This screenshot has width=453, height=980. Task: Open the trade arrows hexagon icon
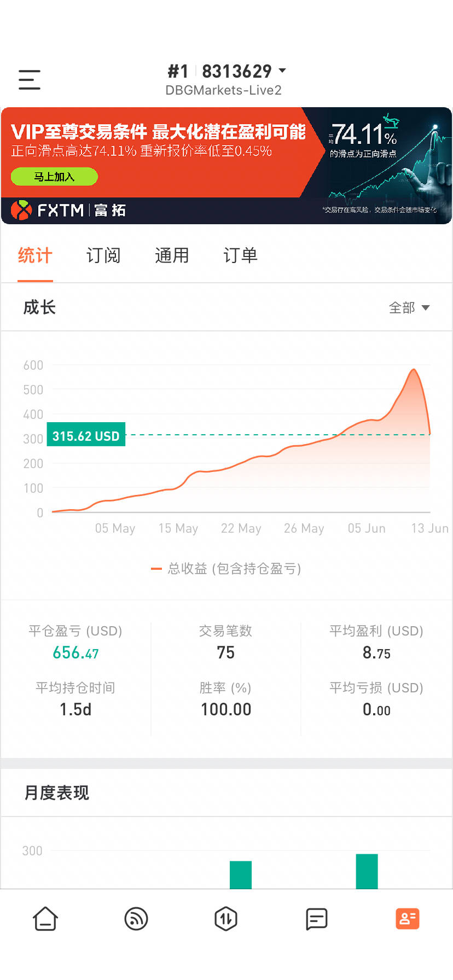point(226,919)
